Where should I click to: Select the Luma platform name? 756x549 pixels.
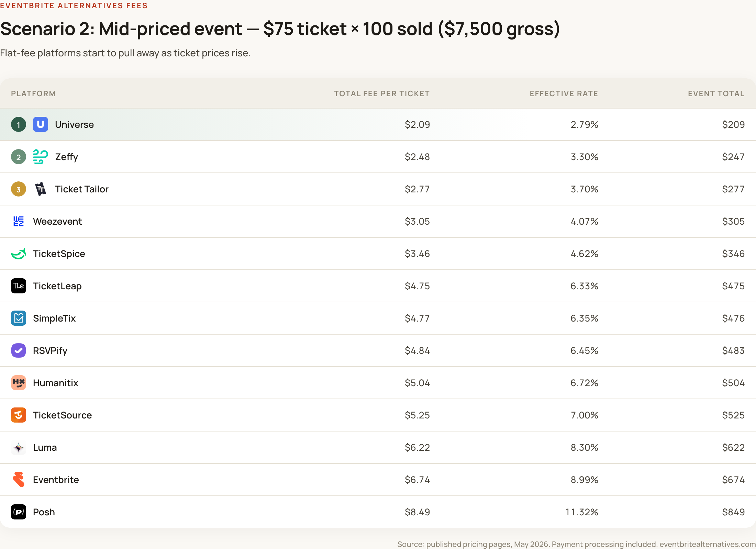45,447
